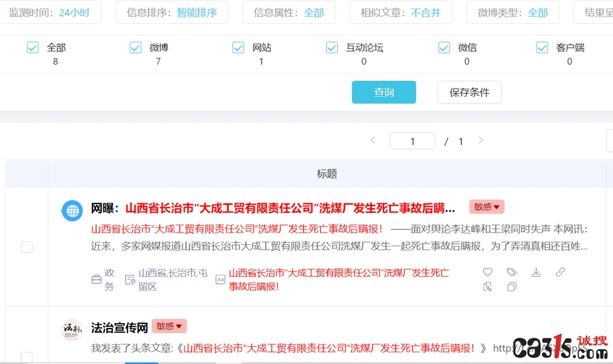
Task: Open the 网曝 山西省长治市 article title
Action: [273, 208]
